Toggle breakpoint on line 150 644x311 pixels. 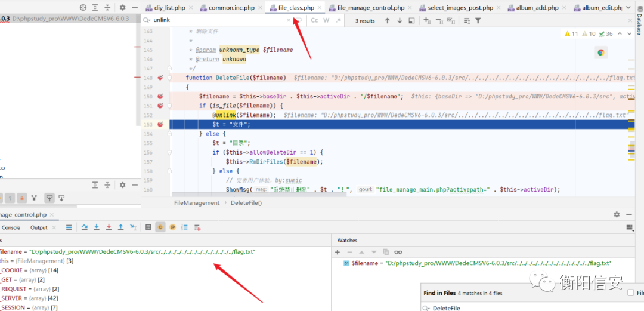[160, 97]
